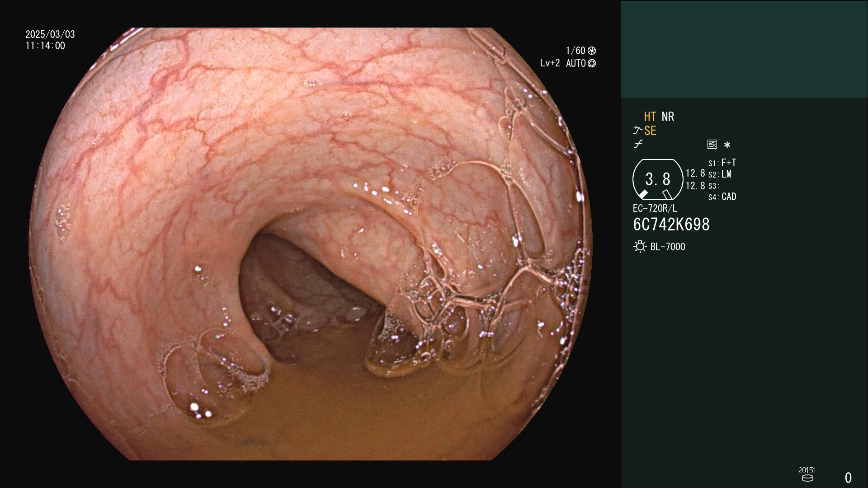Click the empty S3: switch label
The width and height of the screenshot is (868, 488).
(713, 186)
